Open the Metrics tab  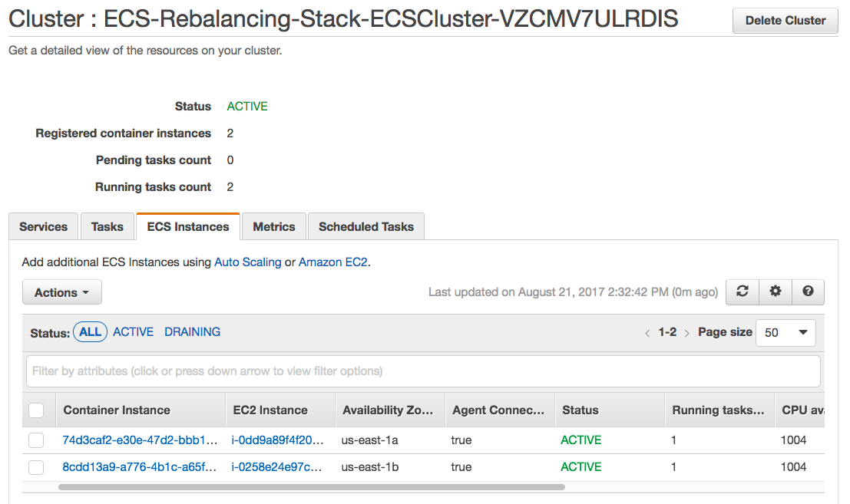point(274,226)
